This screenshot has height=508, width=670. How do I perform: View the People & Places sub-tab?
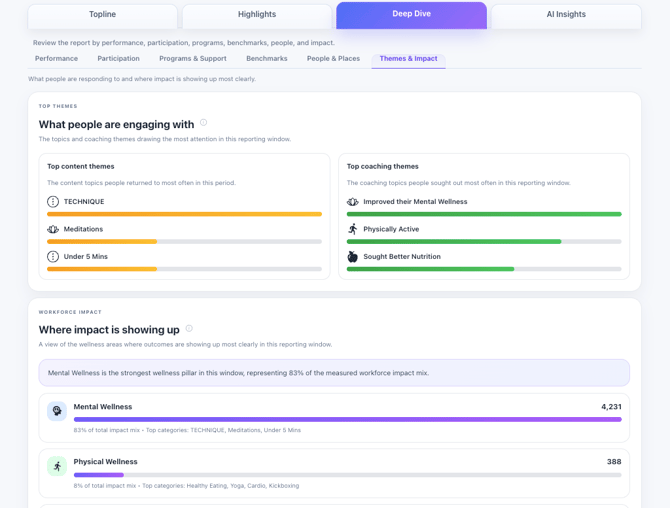[x=333, y=59]
